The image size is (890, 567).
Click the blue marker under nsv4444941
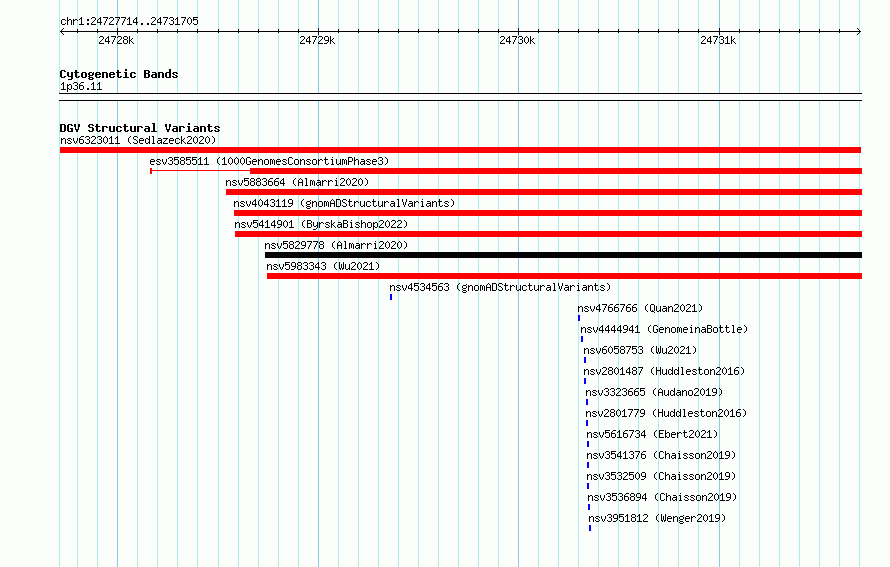tap(582, 339)
